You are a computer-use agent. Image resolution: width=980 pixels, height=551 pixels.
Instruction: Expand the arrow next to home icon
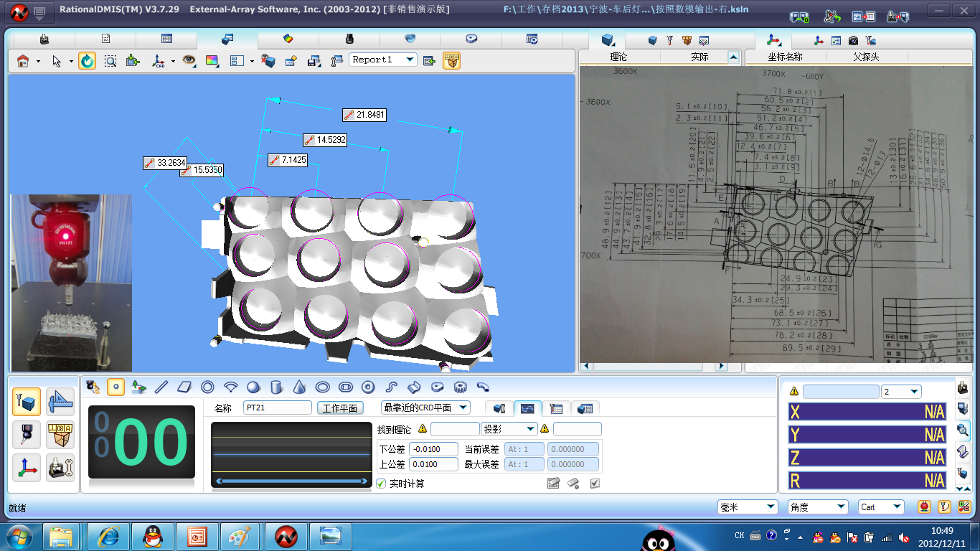pyautogui.click(x=38, y=62)
